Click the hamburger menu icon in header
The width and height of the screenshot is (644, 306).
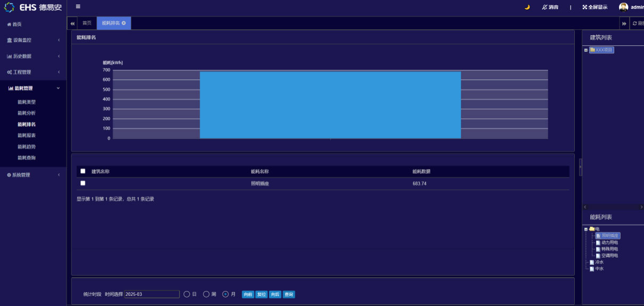click(x=78, y=7)
